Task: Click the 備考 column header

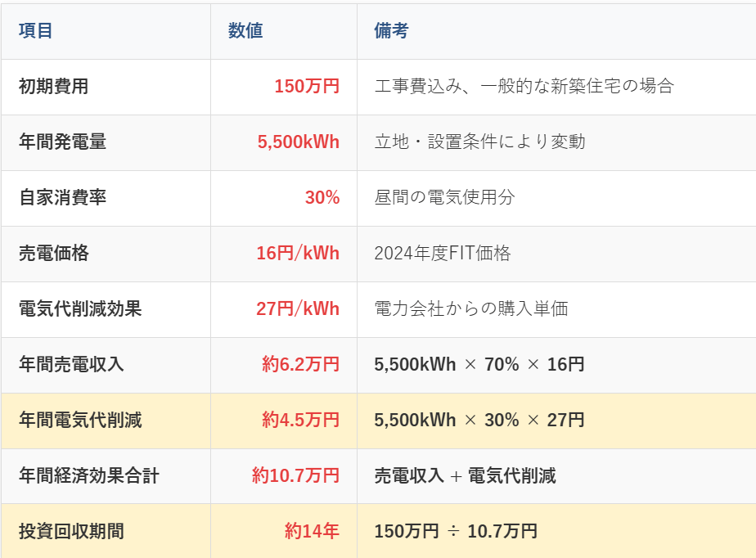Action: 391,31
